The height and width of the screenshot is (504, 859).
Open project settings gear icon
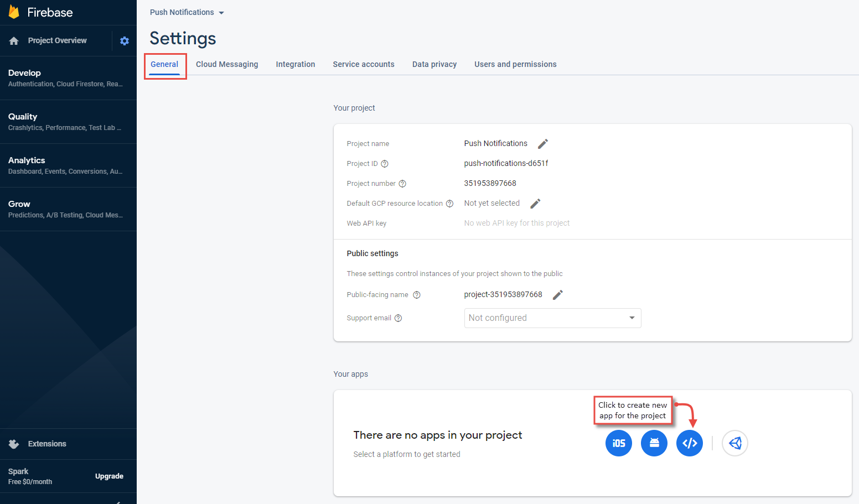pyautogui.click(x=125, y=41)
